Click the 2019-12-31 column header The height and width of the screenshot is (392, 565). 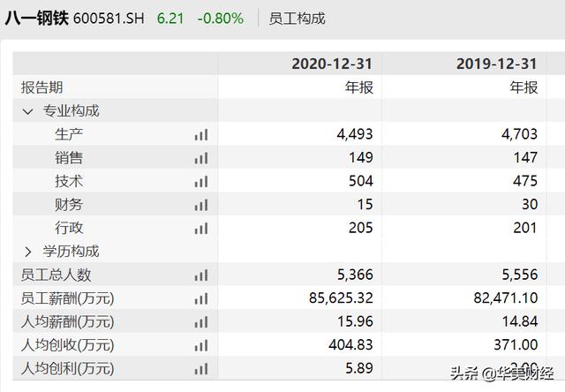pos(496,64)
